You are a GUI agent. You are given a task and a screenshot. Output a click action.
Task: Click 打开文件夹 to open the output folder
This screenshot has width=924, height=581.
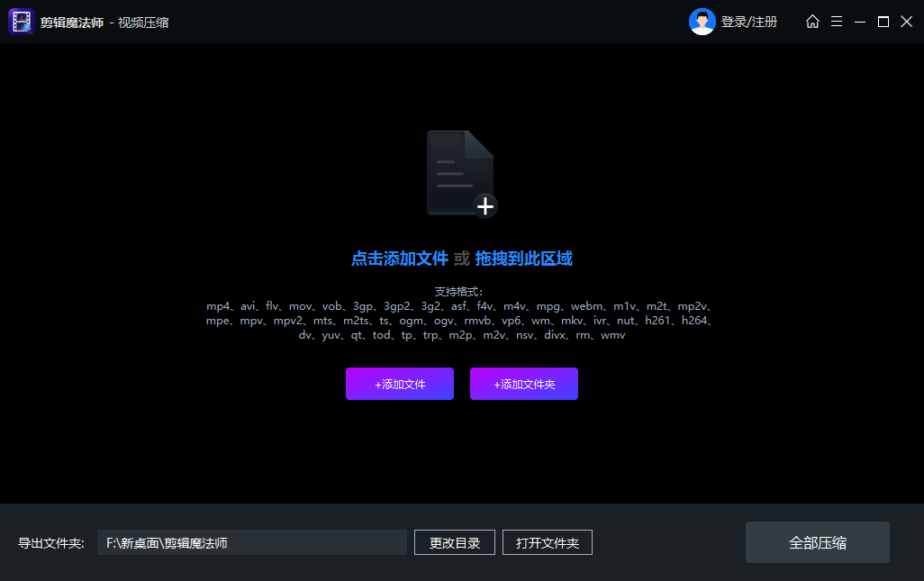coord(547,543)
